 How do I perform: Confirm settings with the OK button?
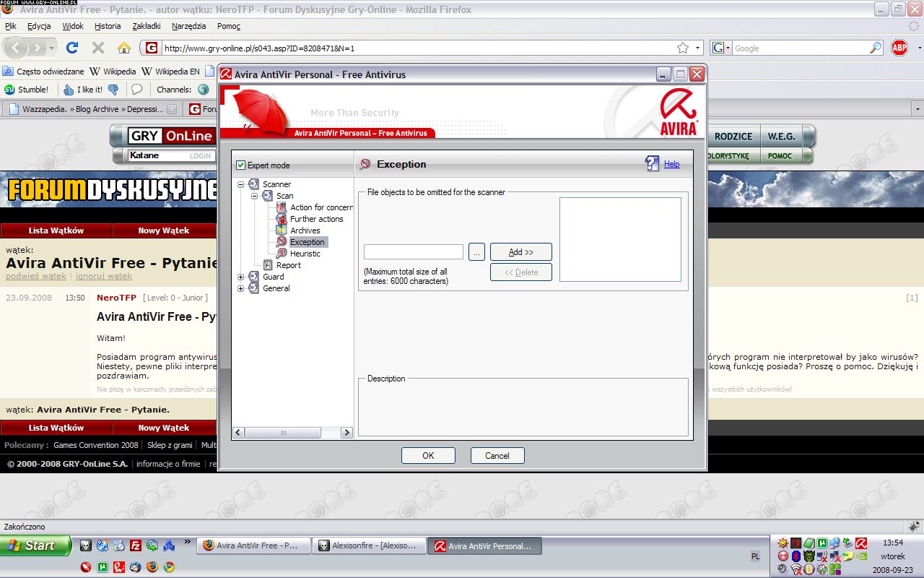pos(428,456)
